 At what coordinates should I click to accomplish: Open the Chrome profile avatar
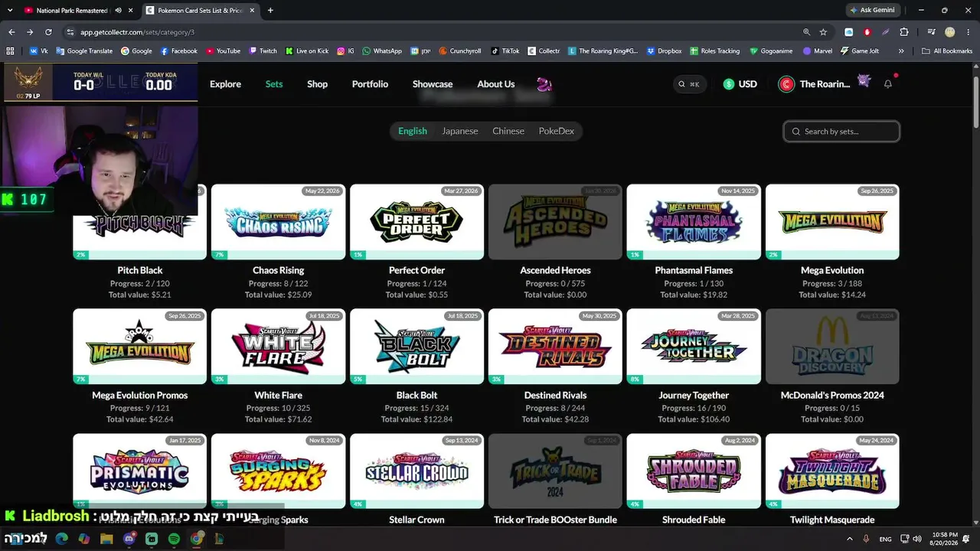coord(950,32)
